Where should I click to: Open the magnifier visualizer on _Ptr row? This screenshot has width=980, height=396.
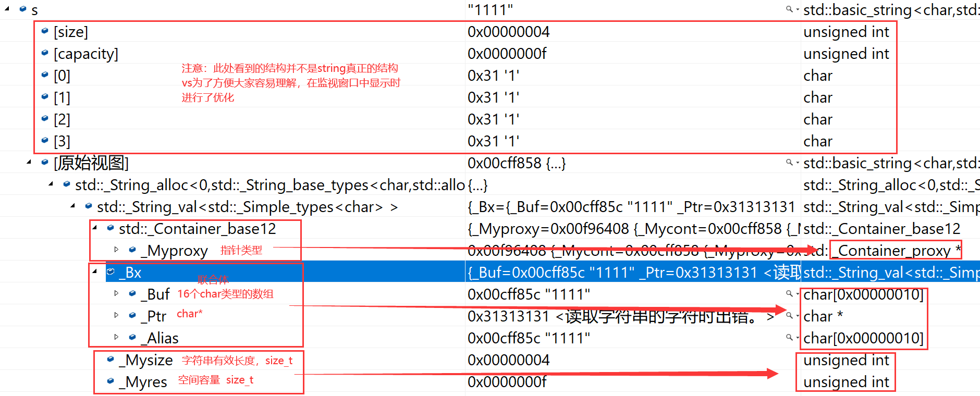pos(790,315)
